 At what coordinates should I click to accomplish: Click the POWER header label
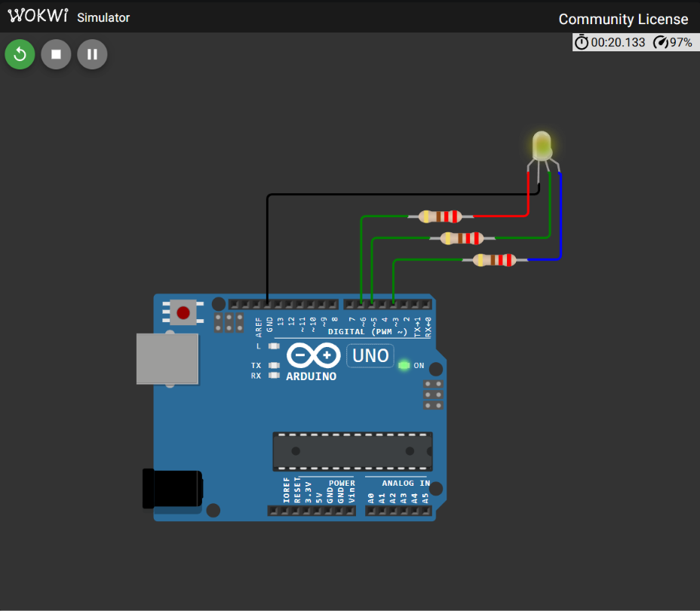coord(342,483)
